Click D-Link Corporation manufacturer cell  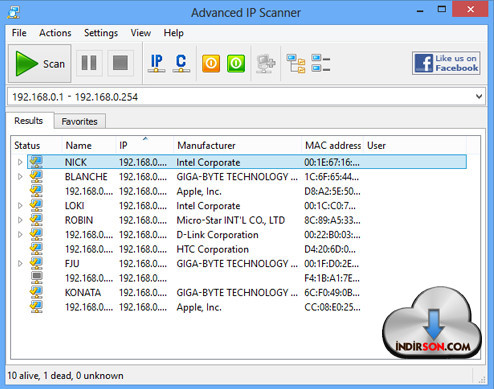coord(217,235)
